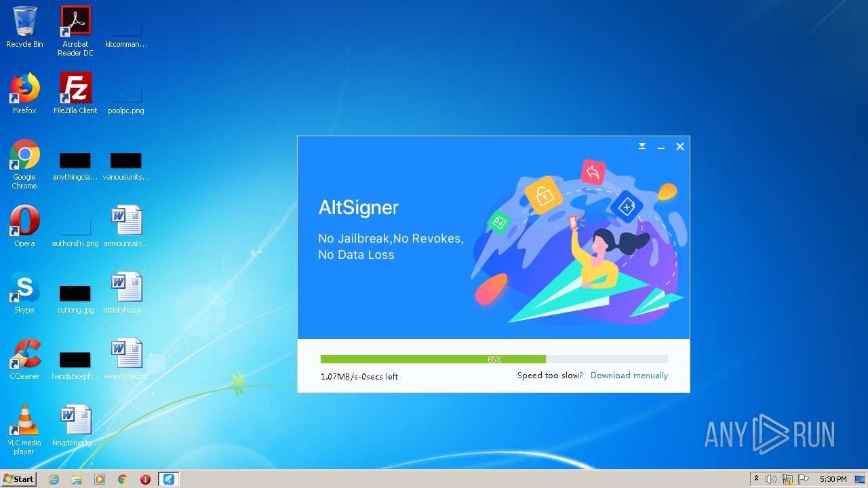Launch FileZilla Client shortcut

75,94
